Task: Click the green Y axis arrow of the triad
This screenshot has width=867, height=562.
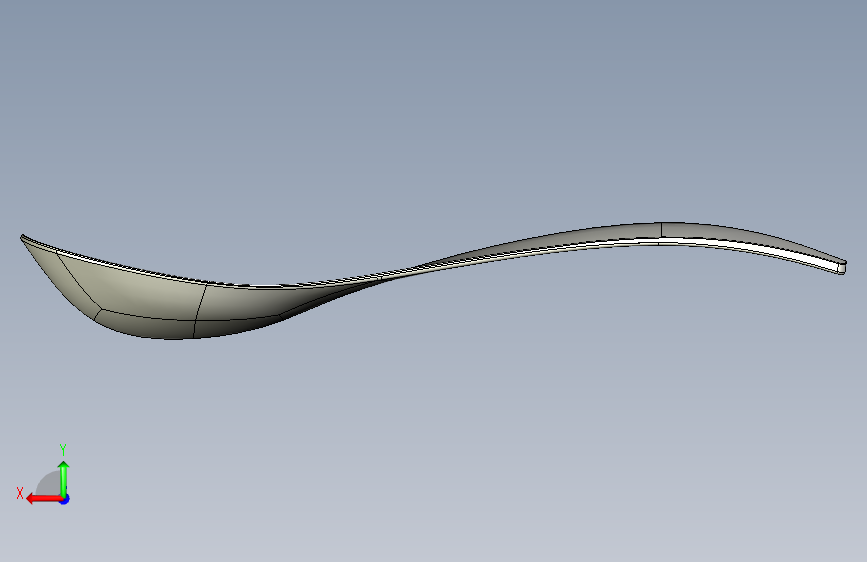Action: [64, 478]
